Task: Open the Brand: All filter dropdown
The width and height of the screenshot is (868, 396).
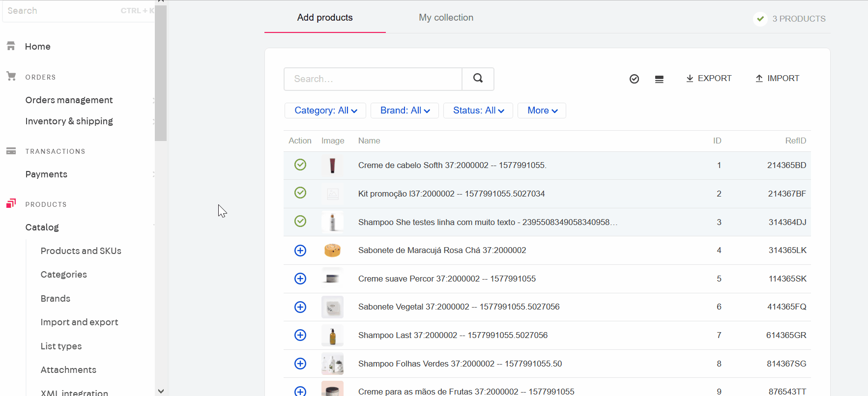Action: click(405, 111)
